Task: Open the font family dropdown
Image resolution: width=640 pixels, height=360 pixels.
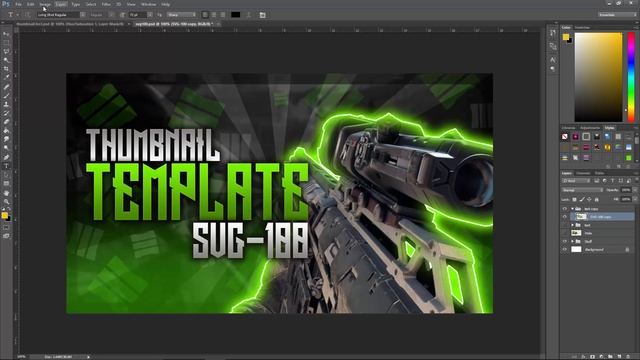Action: coord(83,15)
